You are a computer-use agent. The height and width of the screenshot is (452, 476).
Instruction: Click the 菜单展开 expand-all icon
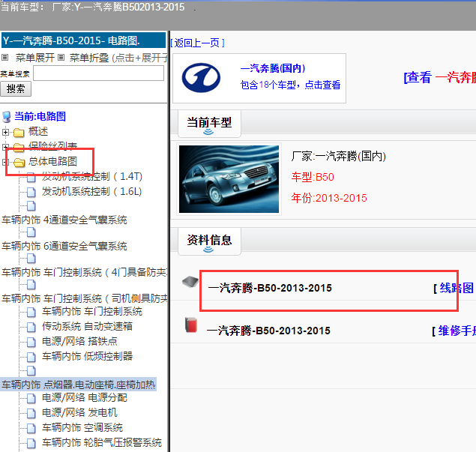point(4,57)
